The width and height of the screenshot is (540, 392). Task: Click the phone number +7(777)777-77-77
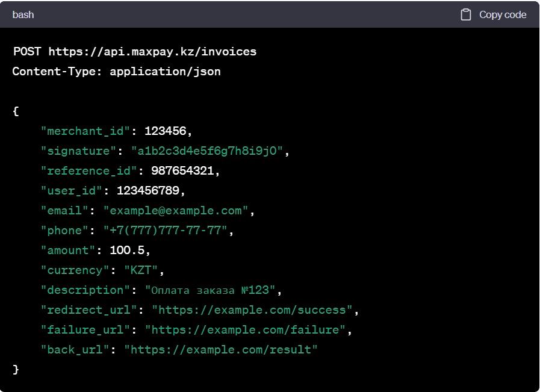coord(166,231)
